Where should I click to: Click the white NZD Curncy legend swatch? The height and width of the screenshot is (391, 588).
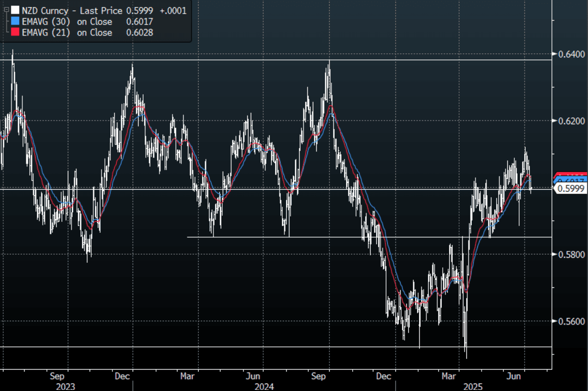coord(15,10)
